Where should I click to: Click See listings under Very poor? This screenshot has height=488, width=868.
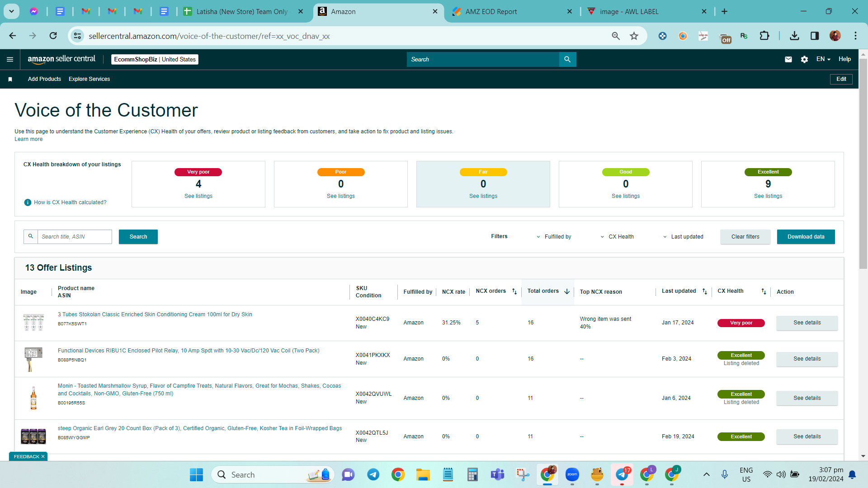point(198,196)
